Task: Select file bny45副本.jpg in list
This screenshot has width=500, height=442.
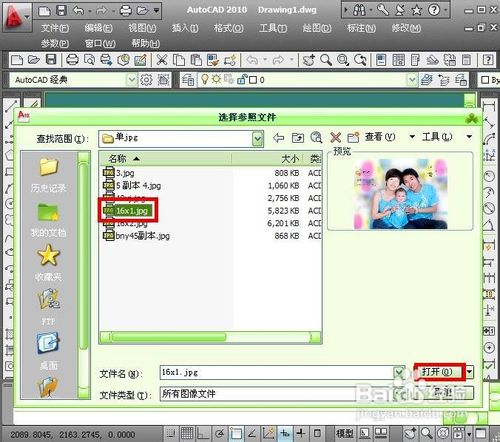Action: click(136, 236)
